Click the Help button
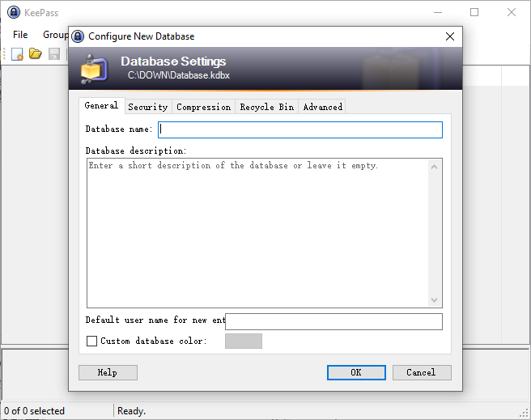The image size is (531, 420). pos(108,372)
